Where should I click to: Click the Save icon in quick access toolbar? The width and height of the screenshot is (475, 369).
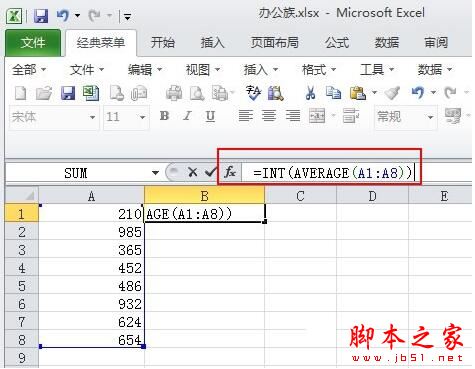[x=41, y=16]
